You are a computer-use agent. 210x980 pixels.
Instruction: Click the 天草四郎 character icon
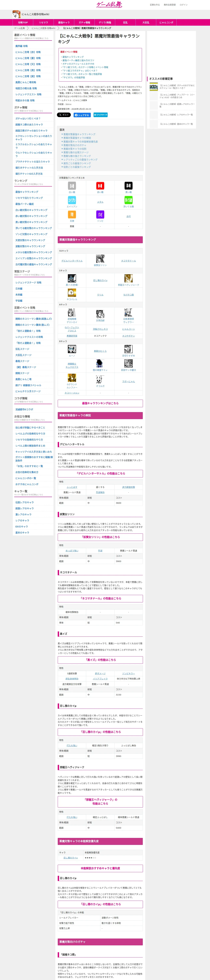click(x=100, y=314)
